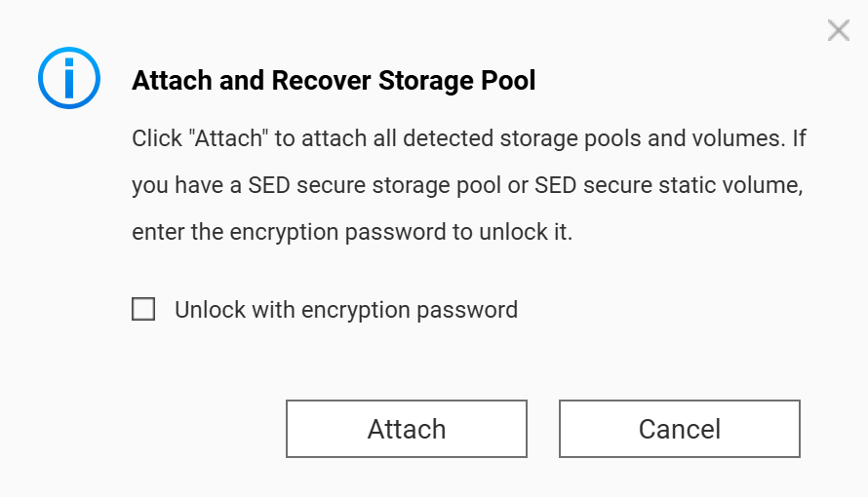
Task: Click the "Unlock with encryption password" label text
Action: tap(346, 310)
